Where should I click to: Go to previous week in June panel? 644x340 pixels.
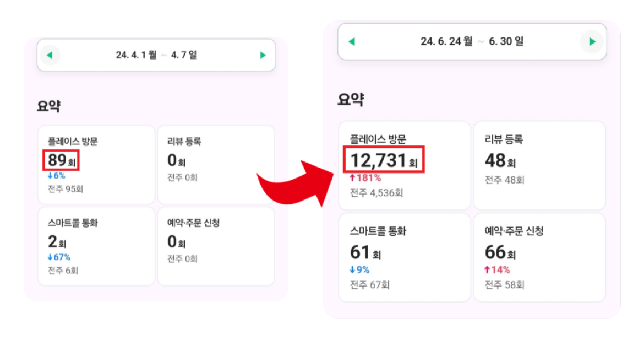pyautogui.click(x=352, y=41)
